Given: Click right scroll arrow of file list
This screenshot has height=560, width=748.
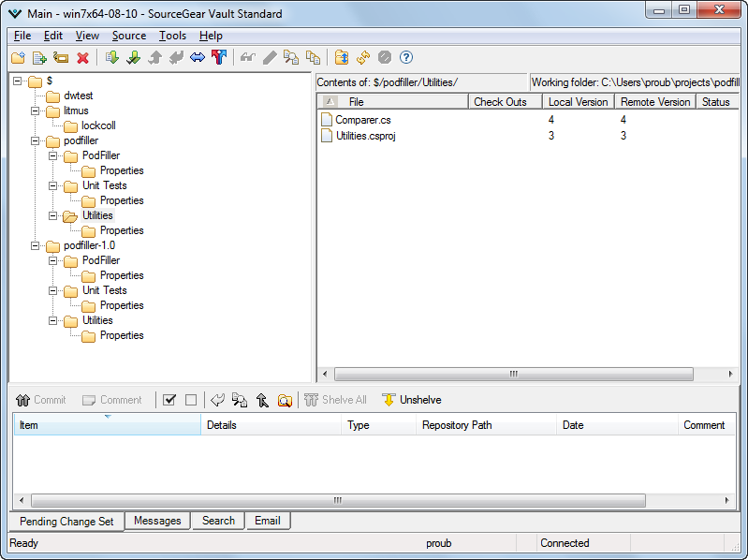Looking at the screenshot, I should pyautogui.click(x=730, y=374).
